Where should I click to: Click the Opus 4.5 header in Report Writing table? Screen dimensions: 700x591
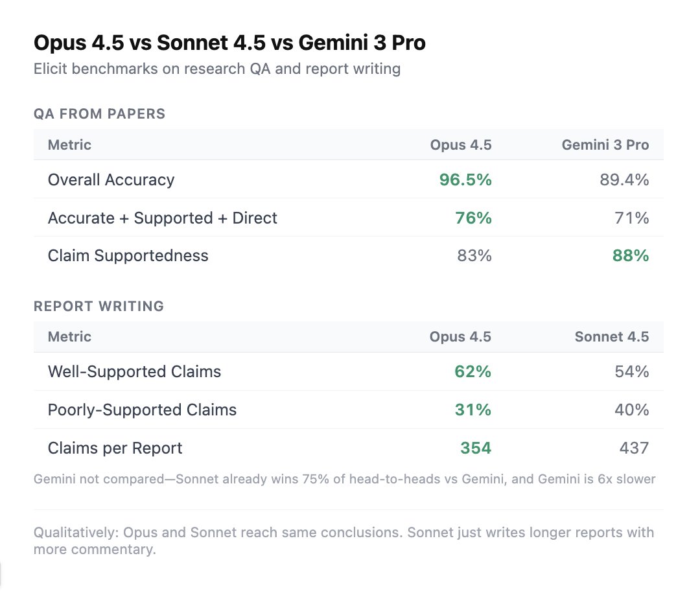[x=460, y=337]
